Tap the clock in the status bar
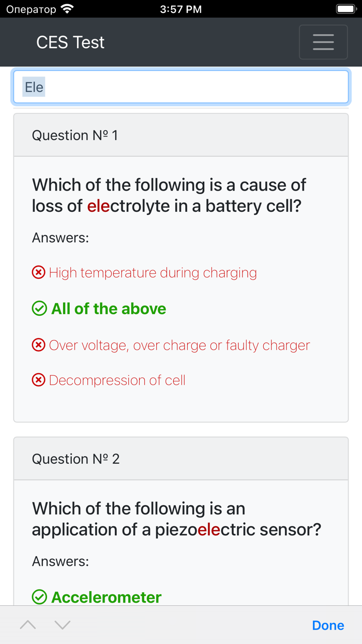The width and height of the screenshot is (362, 644). click(180, 8)
